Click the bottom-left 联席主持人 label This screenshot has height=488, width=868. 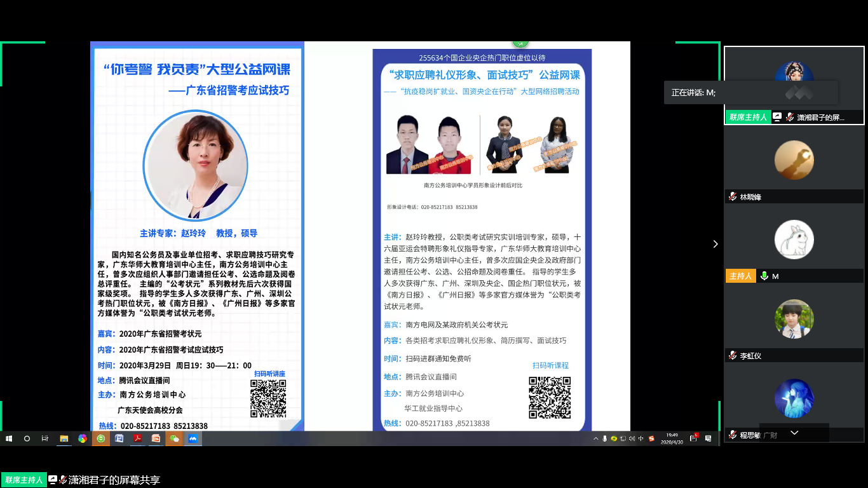point(24,480)
